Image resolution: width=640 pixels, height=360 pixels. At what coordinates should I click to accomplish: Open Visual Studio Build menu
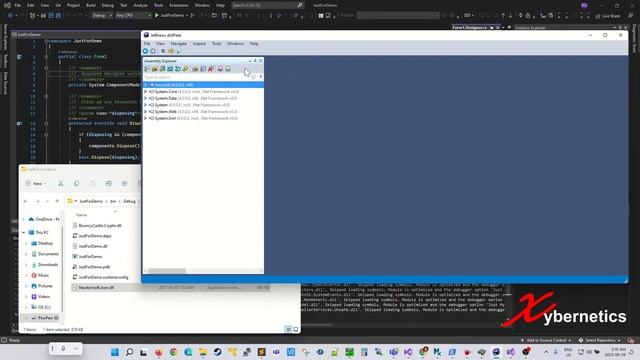coord(91,5)
